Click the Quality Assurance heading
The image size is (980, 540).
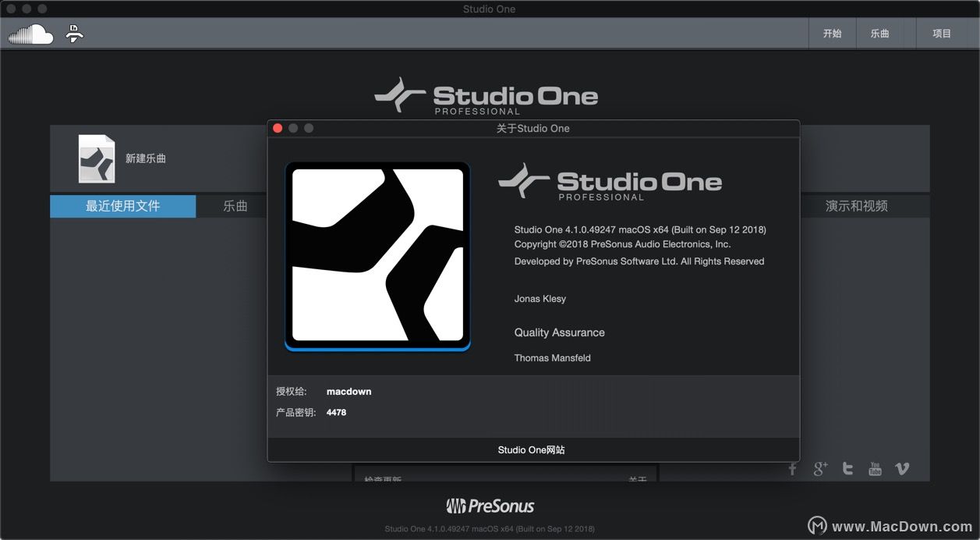(x=559, y=332)
